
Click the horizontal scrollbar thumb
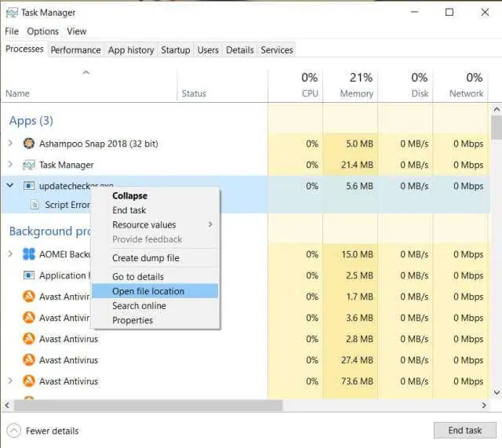(148, 406)
